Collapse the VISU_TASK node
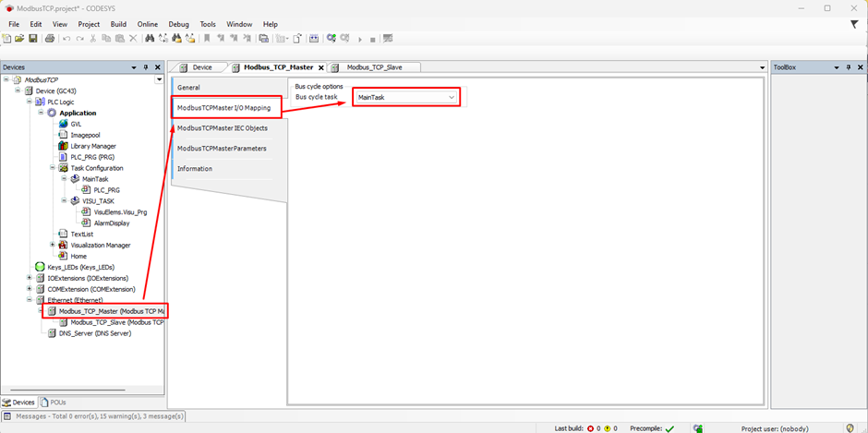The height and width of the screenshot is (433, 868). tap(65, 200)
